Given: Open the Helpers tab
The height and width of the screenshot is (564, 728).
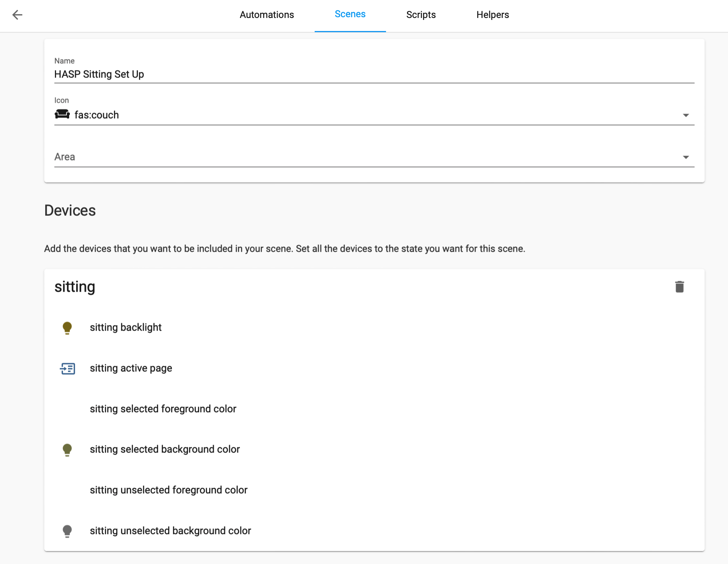Looking at the screenshot, I should [492, 15].
